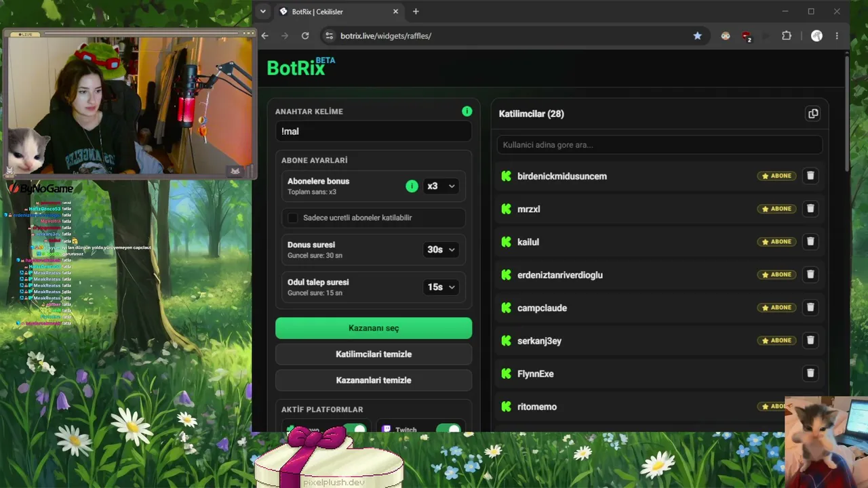
Task: Click the ABONE badge on mrzxl's row
Action: click(776, 209)
